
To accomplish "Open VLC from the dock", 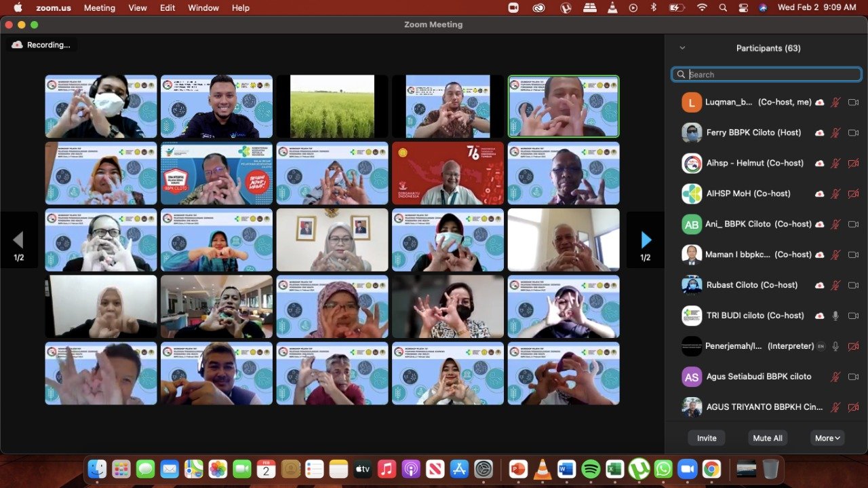I will click(542, 469).
